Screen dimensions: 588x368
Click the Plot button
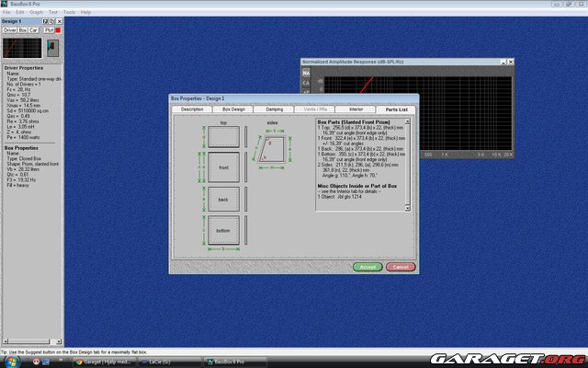point(47,29)
